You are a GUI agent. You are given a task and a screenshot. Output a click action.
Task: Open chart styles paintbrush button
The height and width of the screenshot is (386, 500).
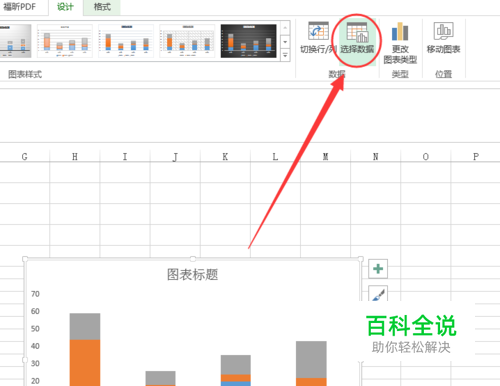point(378,294)
